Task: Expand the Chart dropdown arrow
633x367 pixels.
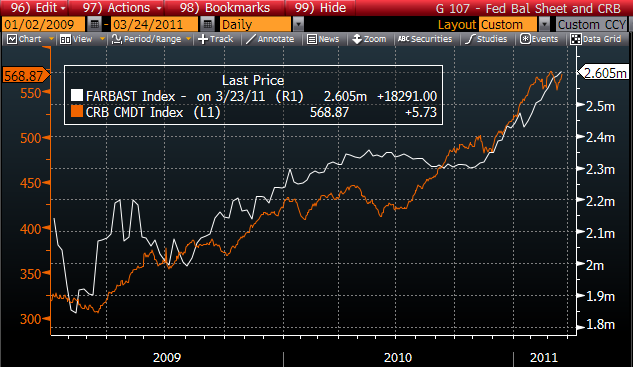Action: [x=51, y=39]
